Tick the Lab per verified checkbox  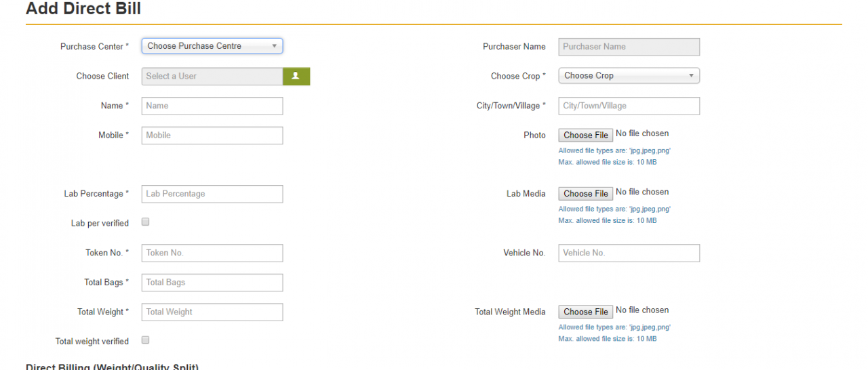pos(145,222)
